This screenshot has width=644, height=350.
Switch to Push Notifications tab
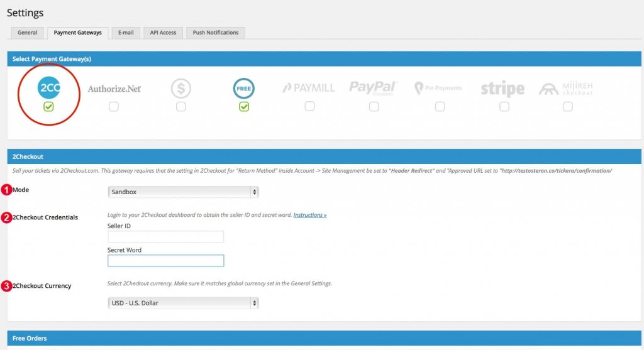(x=216, y=33)
